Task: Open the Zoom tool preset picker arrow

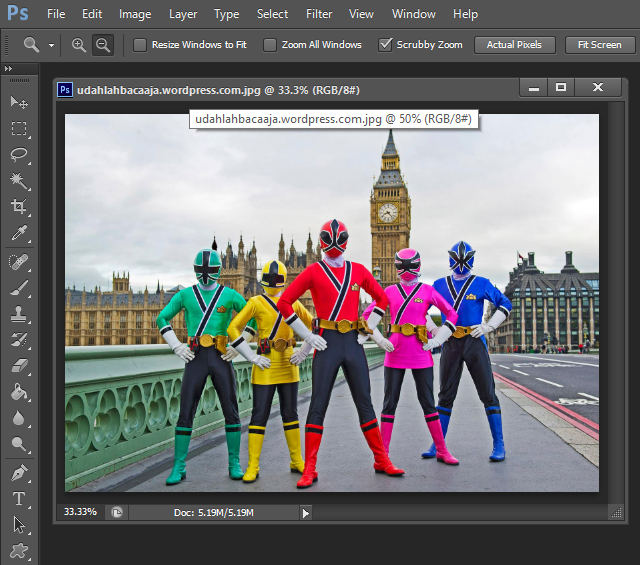Action: point(51,45)
